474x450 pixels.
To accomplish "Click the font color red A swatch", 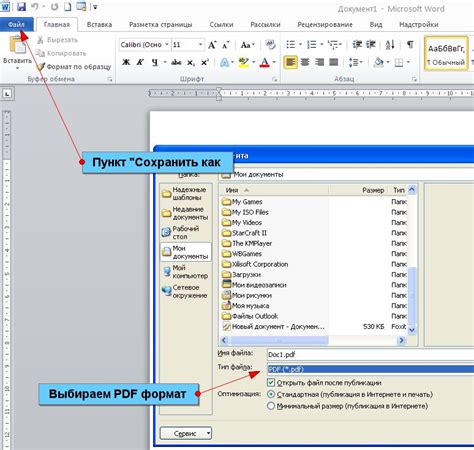I will pyautogui.click(x=265, y=62).
